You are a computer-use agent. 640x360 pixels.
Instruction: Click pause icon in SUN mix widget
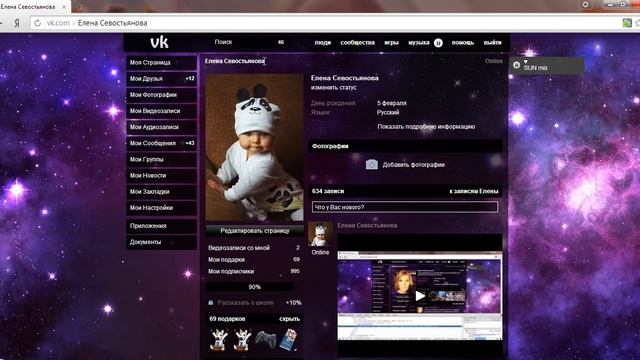point(516,65)
